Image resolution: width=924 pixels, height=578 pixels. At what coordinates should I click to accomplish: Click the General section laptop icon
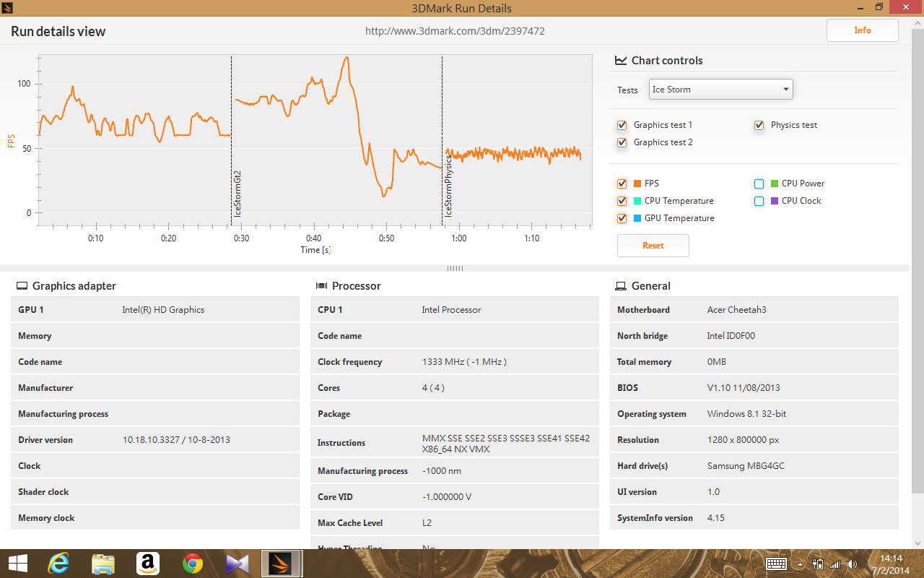click(x=622, y=286)
